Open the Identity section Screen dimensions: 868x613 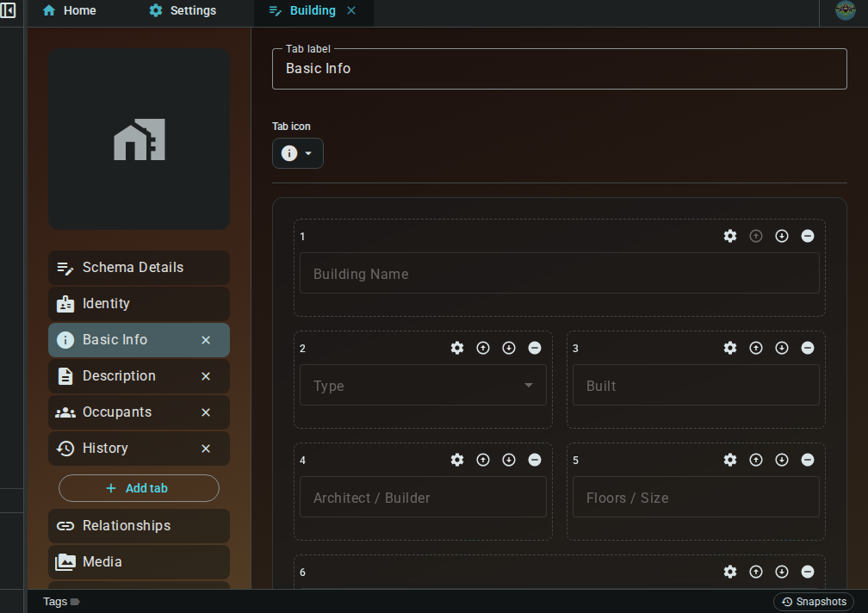click(x=139, y=304)
